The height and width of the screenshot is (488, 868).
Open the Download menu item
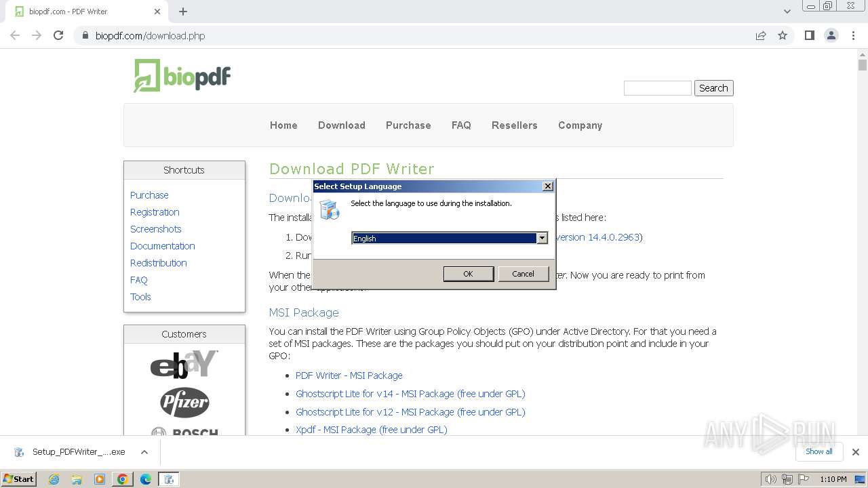(342, 125)
